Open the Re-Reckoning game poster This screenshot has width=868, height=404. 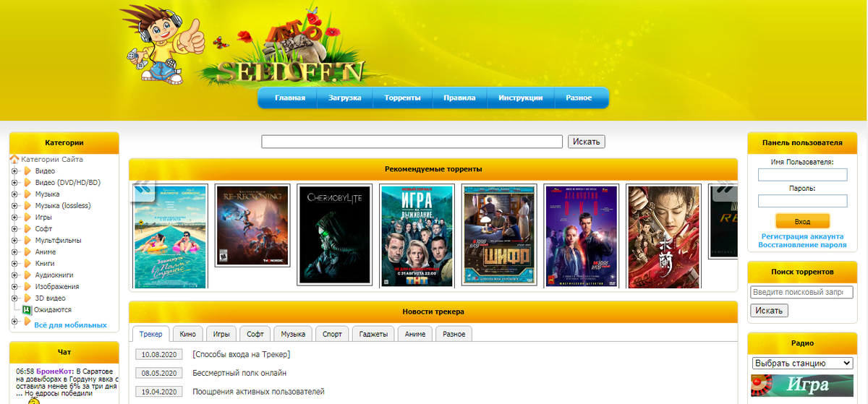(x=252, y=225)
